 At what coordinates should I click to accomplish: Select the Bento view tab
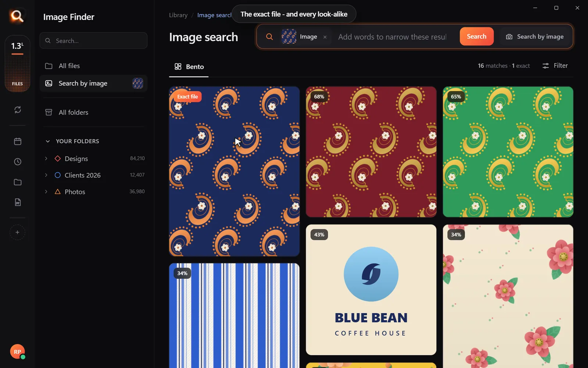(x=189, y=67)
